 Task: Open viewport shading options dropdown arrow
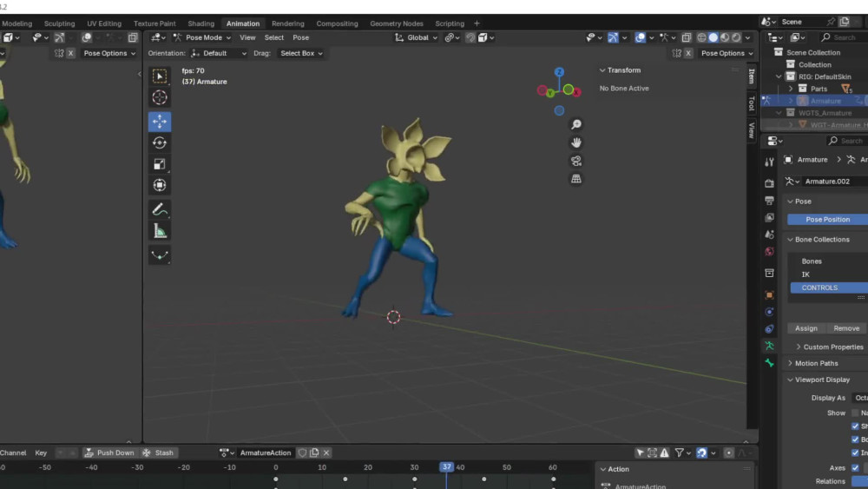[x=748, y=37]
